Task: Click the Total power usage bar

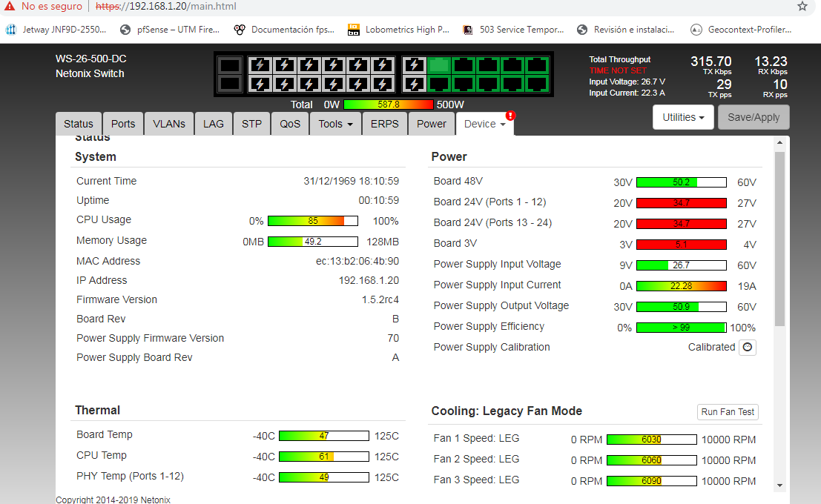Action: pos(388,105)
